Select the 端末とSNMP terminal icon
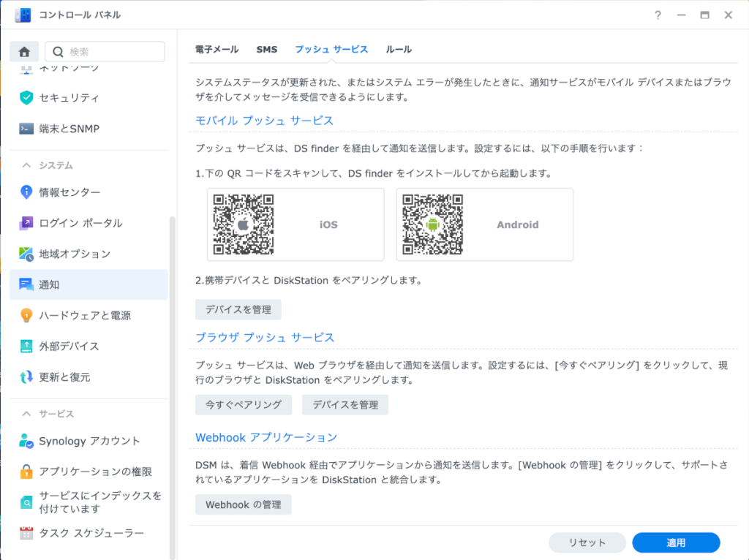 pos(26,129)
